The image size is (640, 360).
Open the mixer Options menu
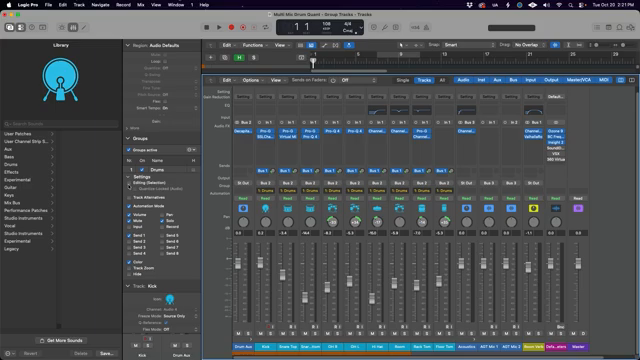tap(253, 80)
